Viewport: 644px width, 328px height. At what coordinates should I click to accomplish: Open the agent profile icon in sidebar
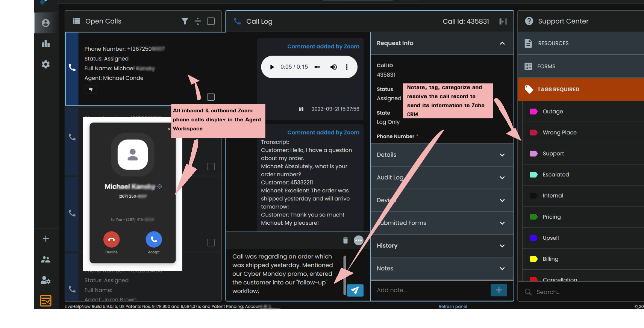coord(45,23)
